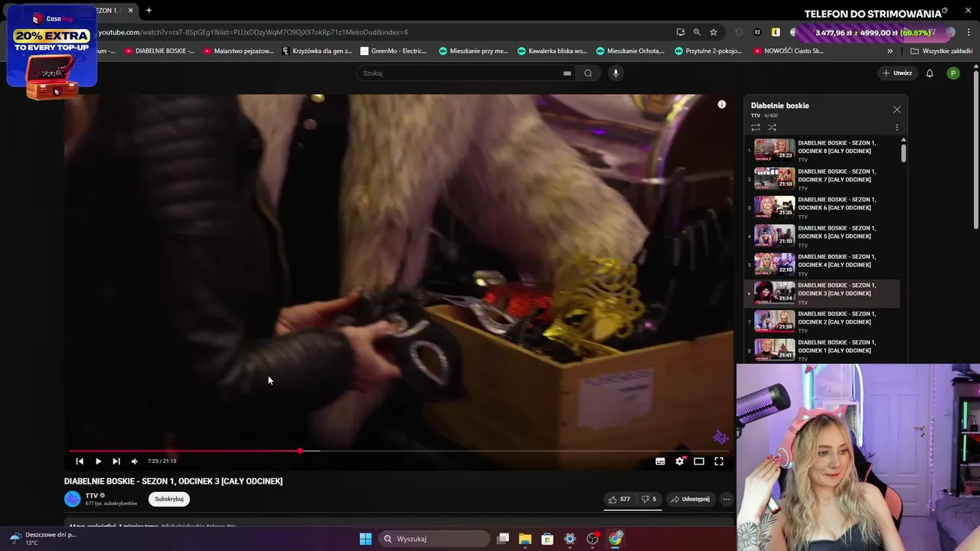
Task: Play ODCINEK 4 from playlist
Action: pyautogui.click(x=823, y=264)
